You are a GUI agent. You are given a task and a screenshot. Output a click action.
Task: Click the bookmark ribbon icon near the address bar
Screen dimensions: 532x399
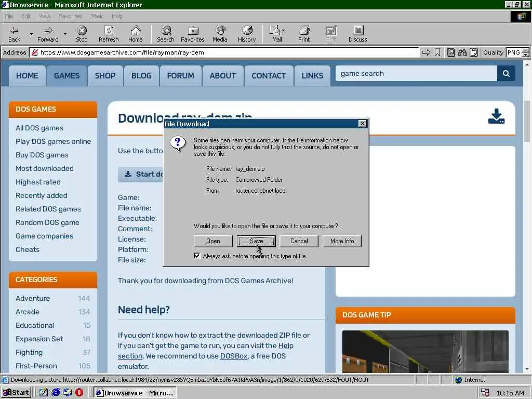coord(437,52)
